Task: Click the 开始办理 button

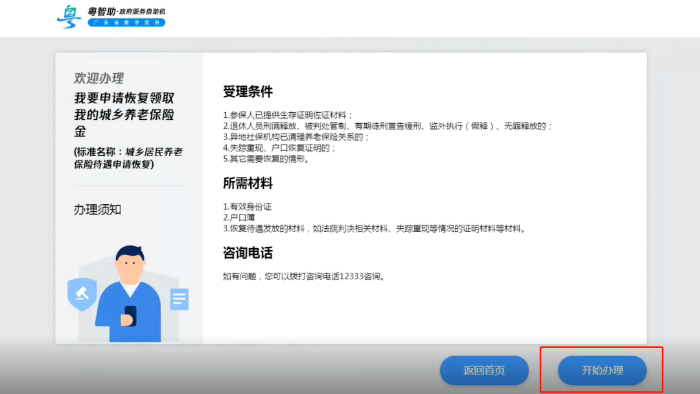Action: pos(602,370)
